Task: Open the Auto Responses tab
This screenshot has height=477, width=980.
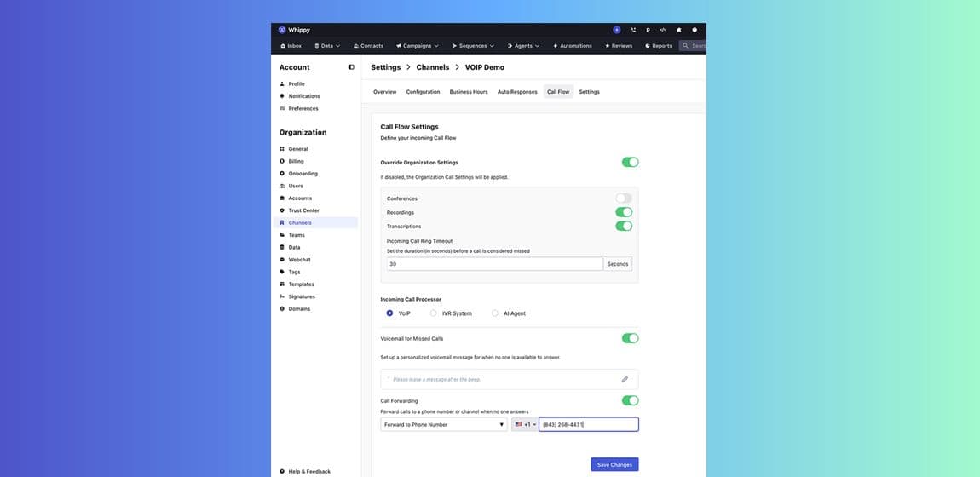Action: coord(517,92)
